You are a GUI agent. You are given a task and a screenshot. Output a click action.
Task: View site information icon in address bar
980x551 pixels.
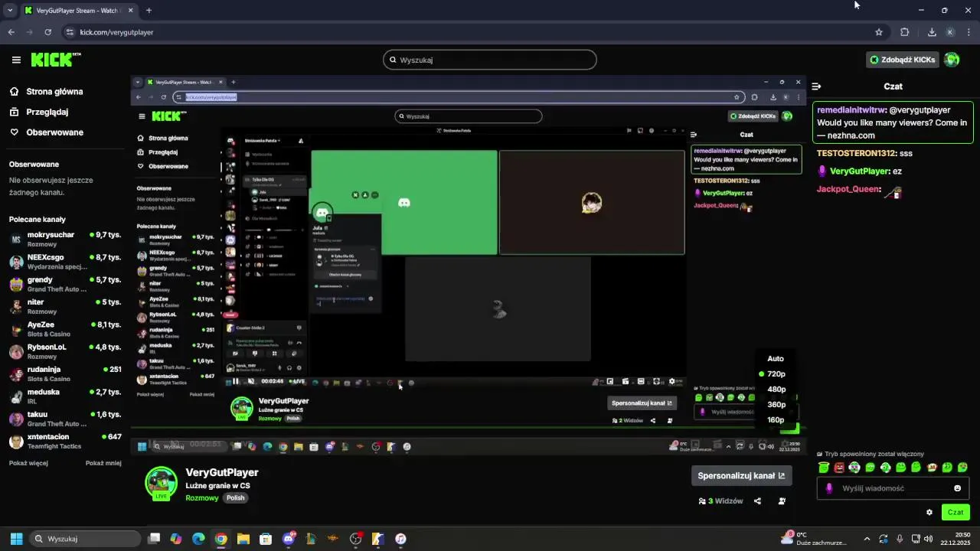[x=70, y=32]
